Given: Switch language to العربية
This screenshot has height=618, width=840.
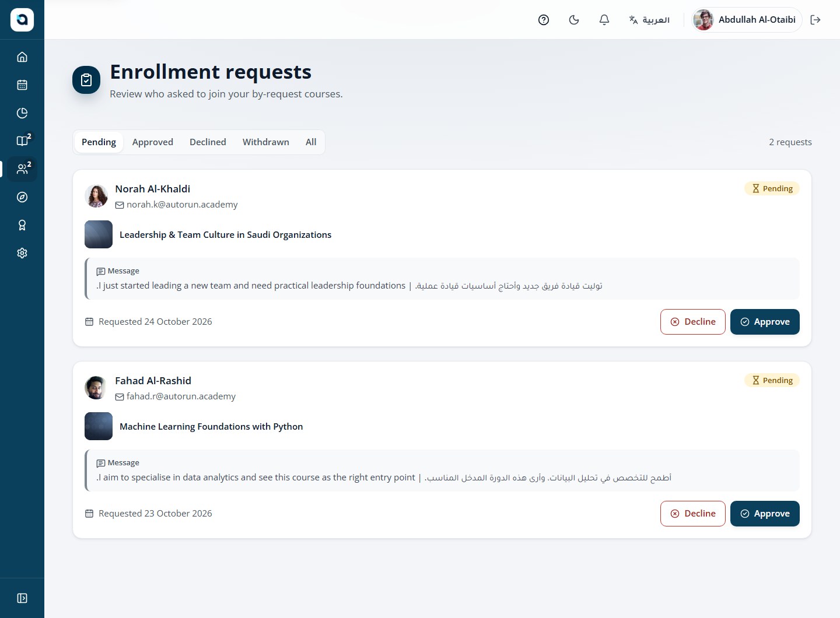Looking at the screenshot, I should 649,20.
